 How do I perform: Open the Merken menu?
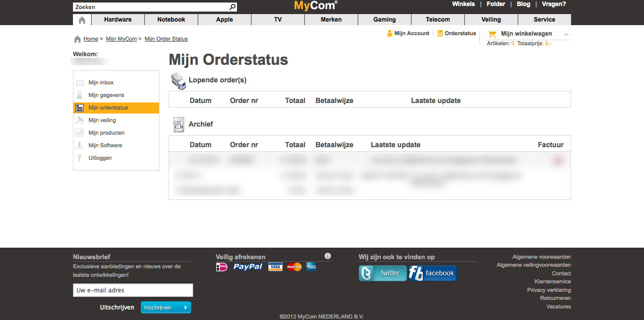331,20
